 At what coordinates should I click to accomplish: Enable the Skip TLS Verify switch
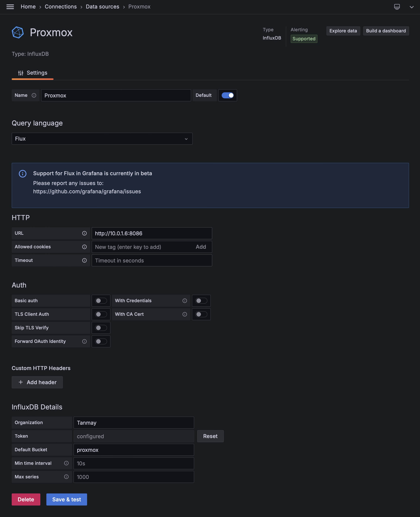click(101, 328)
